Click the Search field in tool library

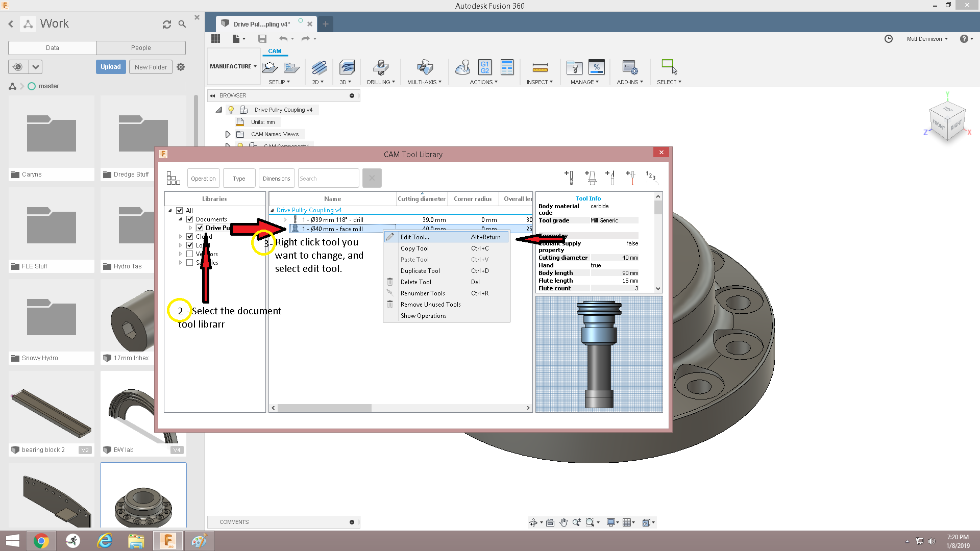pos(328,179)
